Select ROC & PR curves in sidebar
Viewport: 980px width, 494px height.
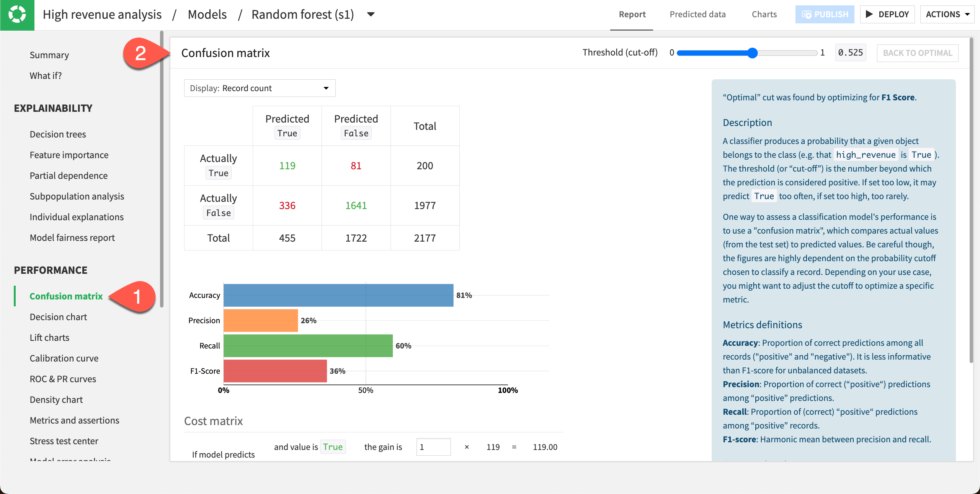click(x=63, y=379)
